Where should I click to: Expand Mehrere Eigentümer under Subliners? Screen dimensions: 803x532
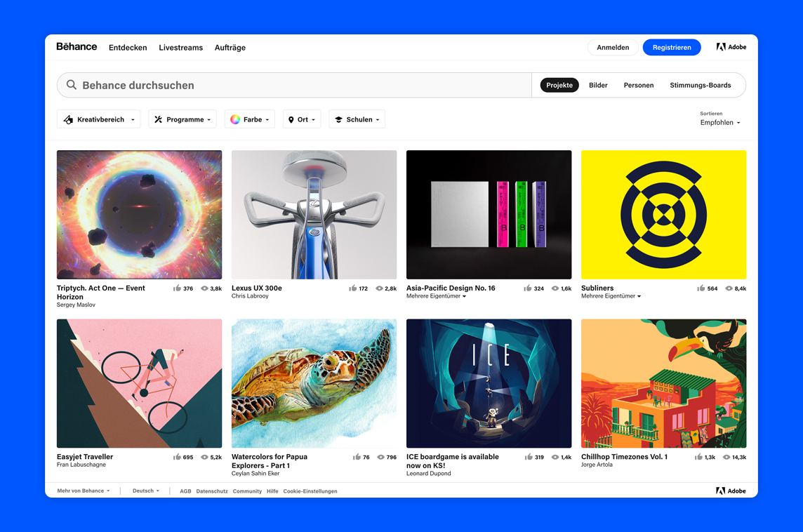coord(611,296)
